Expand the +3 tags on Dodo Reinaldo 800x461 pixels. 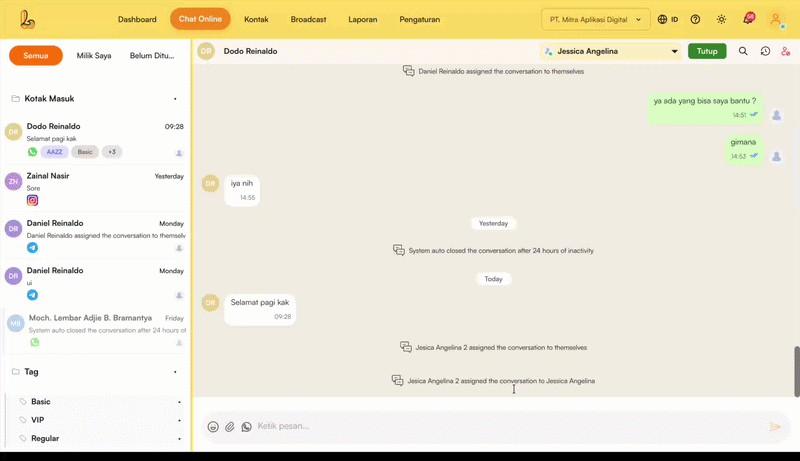[112, 152]
